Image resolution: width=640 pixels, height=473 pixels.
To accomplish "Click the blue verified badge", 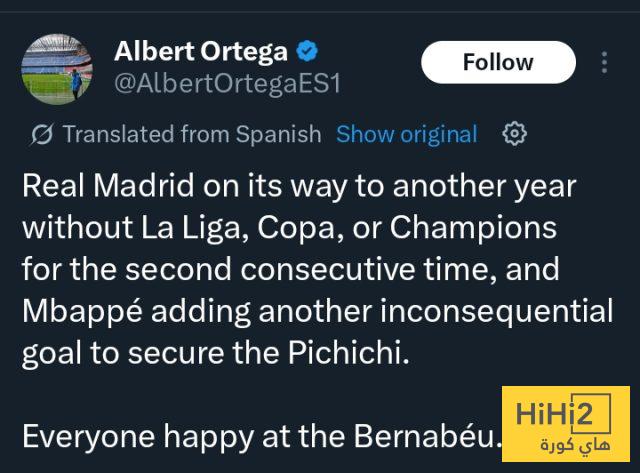I will tap(310, 50).
